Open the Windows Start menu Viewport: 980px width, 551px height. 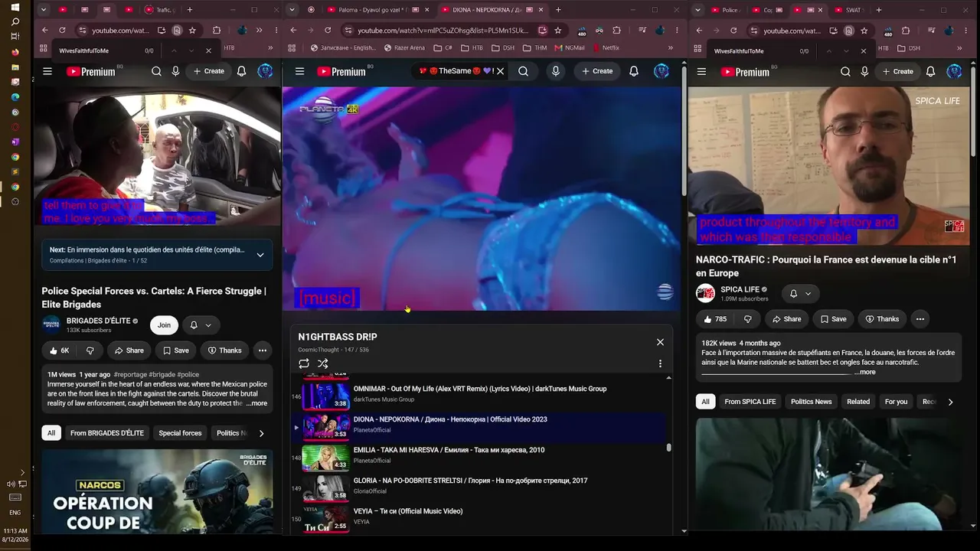pyautogui.click(x=15, y=8)
